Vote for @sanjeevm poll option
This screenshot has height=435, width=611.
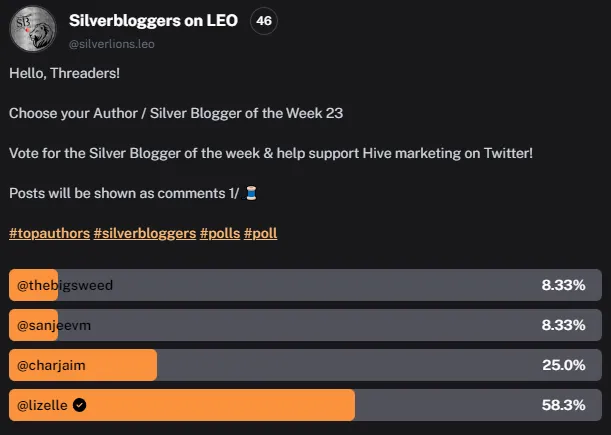pyautogui.click(x=305, y=325)
